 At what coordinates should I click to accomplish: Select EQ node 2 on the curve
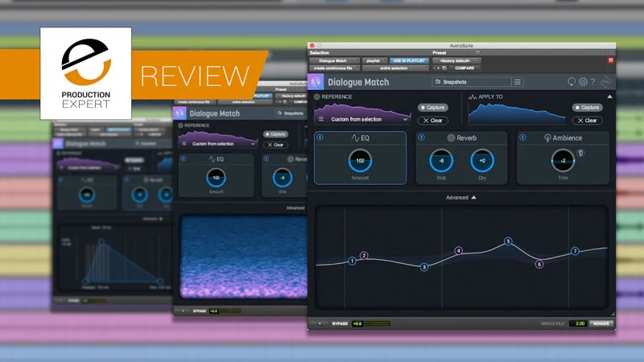[x=364, y=255]
